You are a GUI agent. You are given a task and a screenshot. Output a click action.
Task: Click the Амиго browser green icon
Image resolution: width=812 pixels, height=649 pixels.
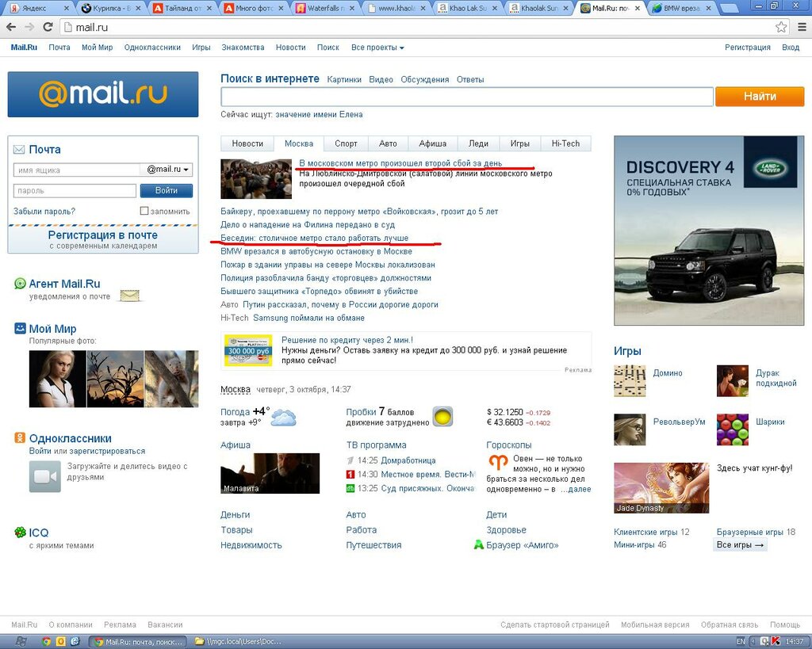click(479, 544)
